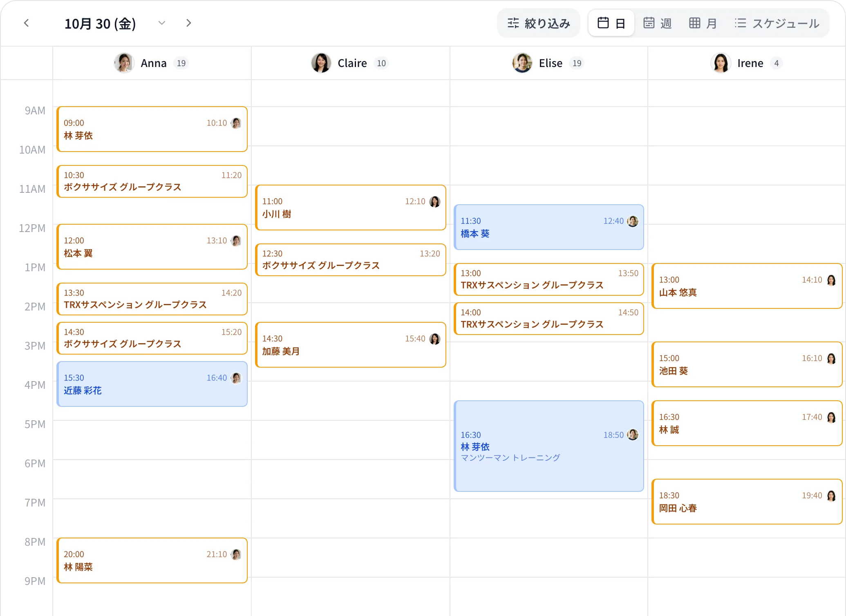
Task: Switch to スケジュール list view tab
Action: 777,23
